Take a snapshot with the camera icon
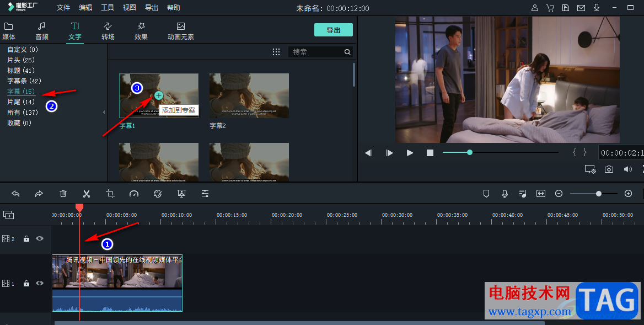 pos(609,169)
